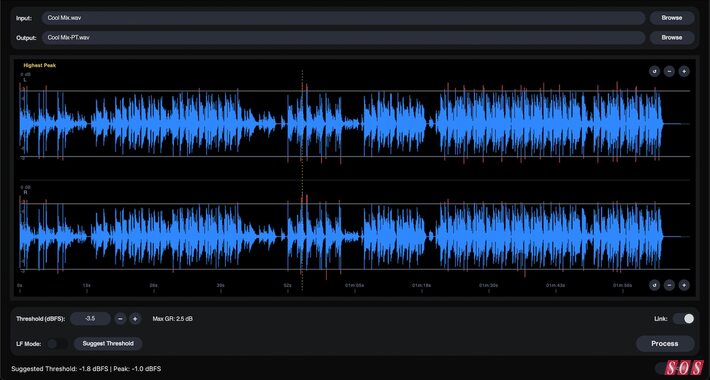The width and height of the screenshot is (710, 380).
Task: Enable the LF Mode switch
Action: coord(58,344)
